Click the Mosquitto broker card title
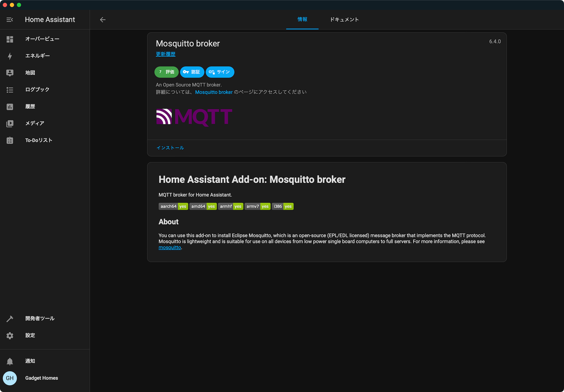564x392 pixels. 188,44
